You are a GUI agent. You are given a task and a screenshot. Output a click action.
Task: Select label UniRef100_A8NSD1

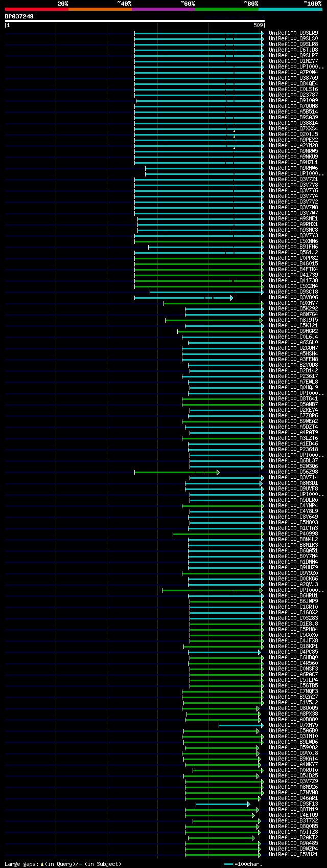point(293,483)
